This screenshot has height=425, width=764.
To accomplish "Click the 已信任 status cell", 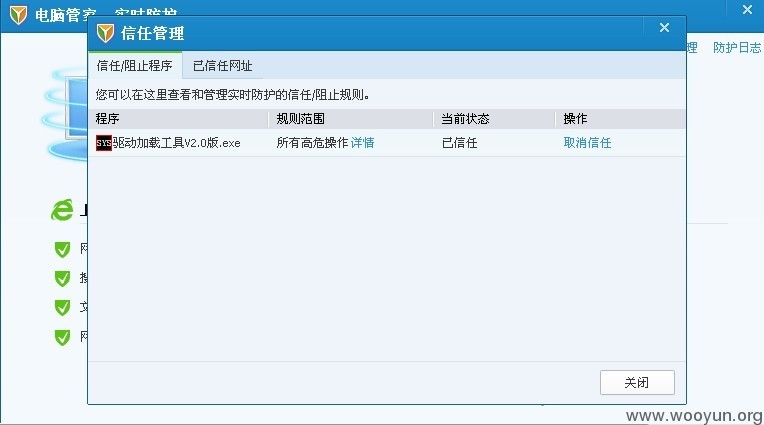I will [x=459, y=143].
